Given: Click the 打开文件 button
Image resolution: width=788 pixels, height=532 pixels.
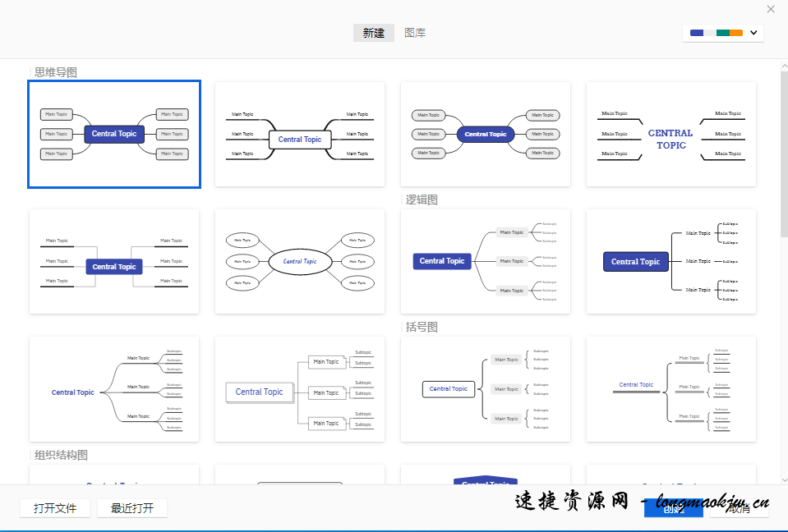Looking at the screenshot, I should coord(55,508).
